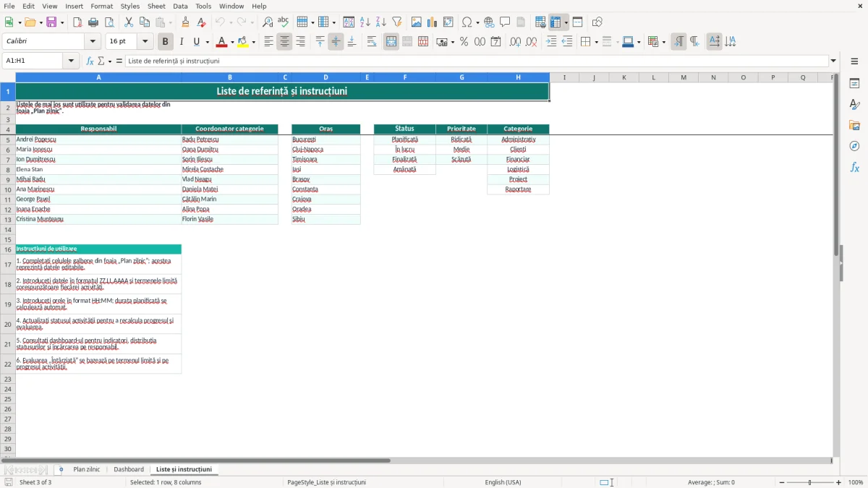868x488 pixels.
Task: Open the Font Size dropdown
Action: [145, 42]
